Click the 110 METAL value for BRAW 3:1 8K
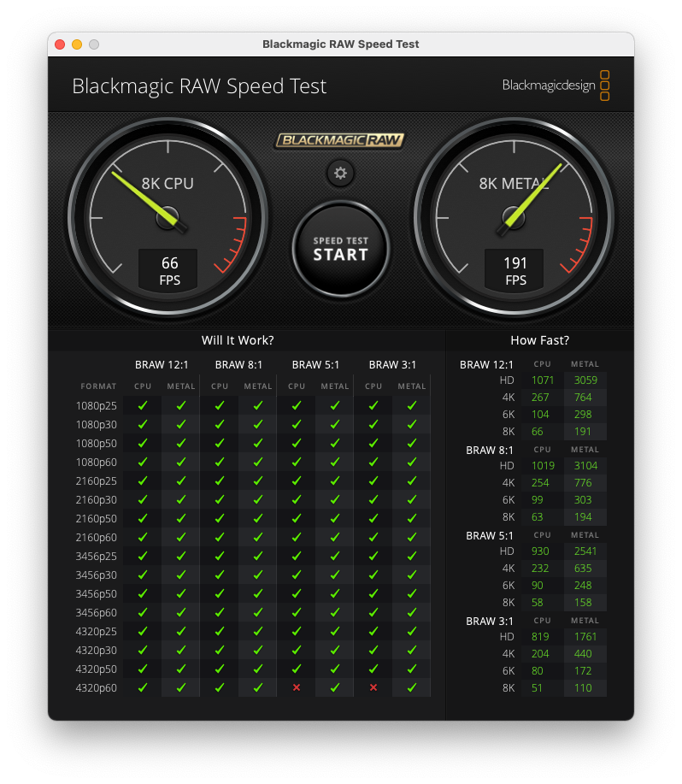 (x=583, y=688)
